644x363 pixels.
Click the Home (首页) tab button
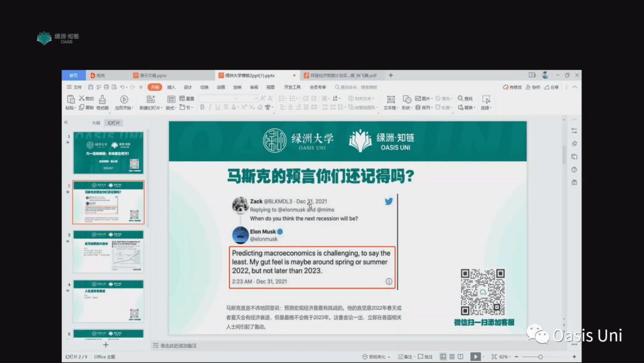pos(73,75)
